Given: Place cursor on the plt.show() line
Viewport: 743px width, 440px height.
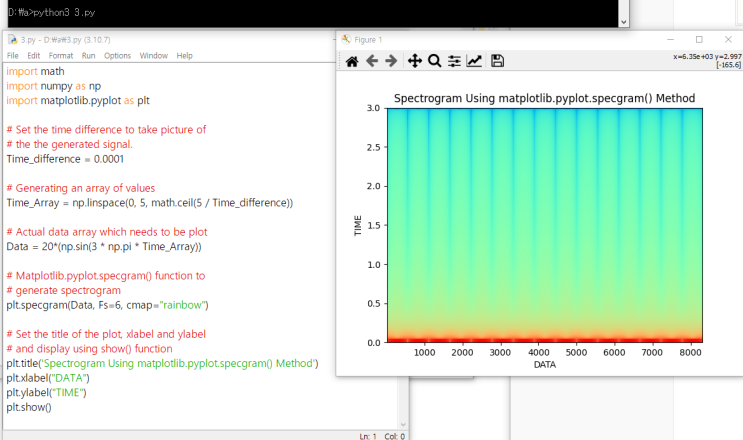Looking at the screenshot, I should tap(29, 407).
